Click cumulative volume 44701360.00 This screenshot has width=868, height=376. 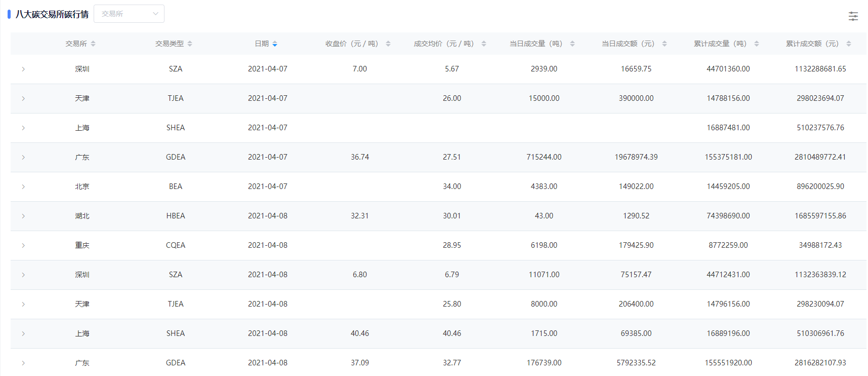tap(728, 69)
